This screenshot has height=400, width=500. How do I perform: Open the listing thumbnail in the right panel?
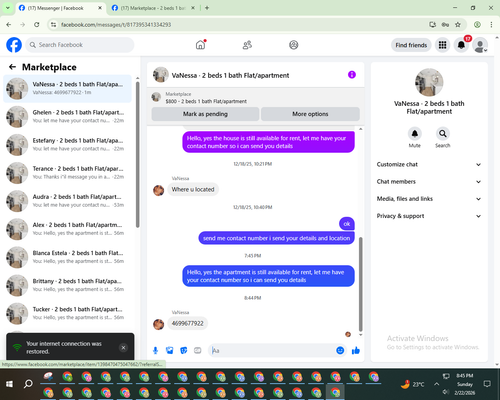(429, 82)
